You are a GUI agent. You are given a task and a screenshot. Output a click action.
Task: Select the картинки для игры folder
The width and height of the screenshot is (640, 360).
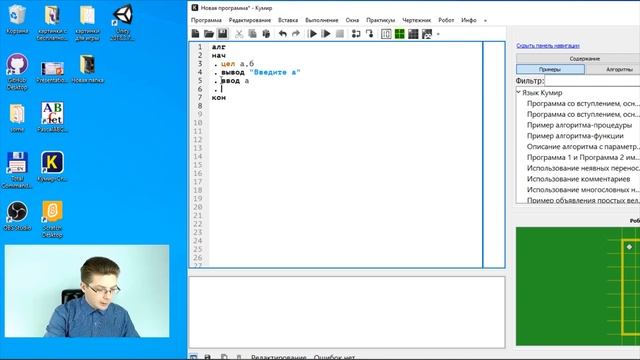click(x=87, y=23)
